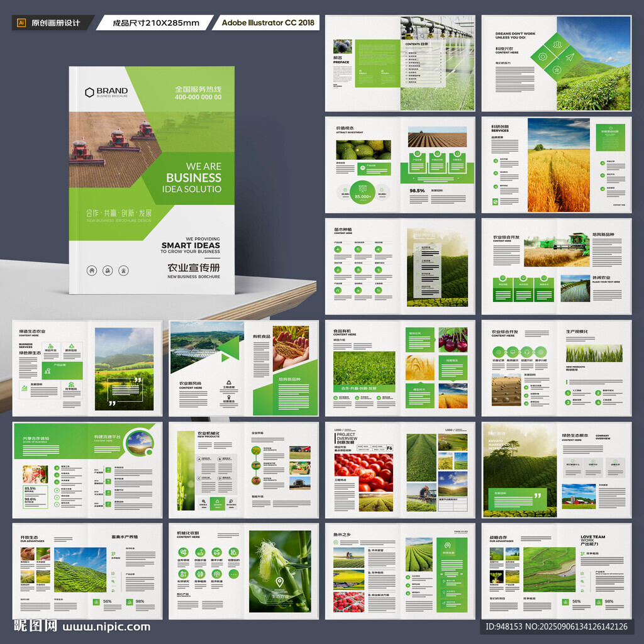
Task: Click the 创造价值 green circle icon
Action: pyautogui.click(x=200, y=552)
